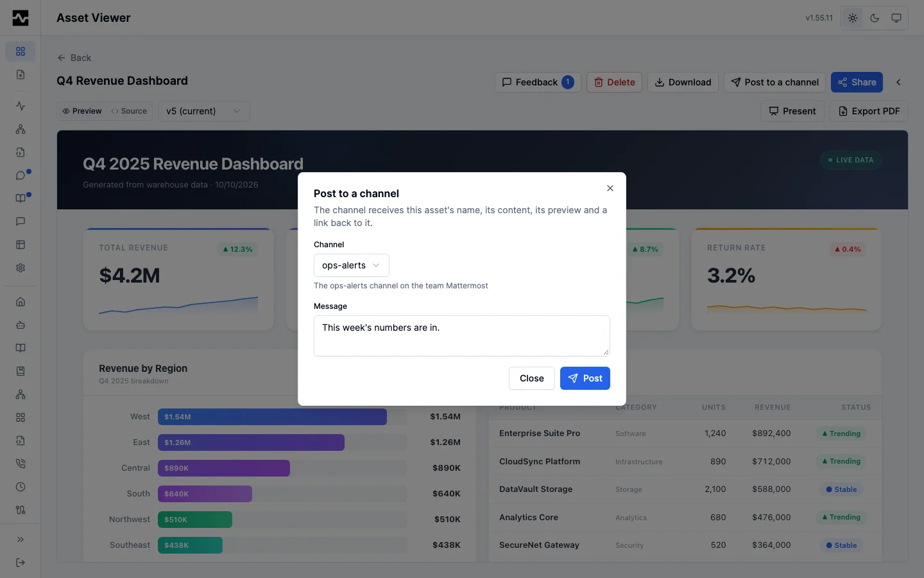
Task: Click the UNITS column header
Action: point(714,407)
